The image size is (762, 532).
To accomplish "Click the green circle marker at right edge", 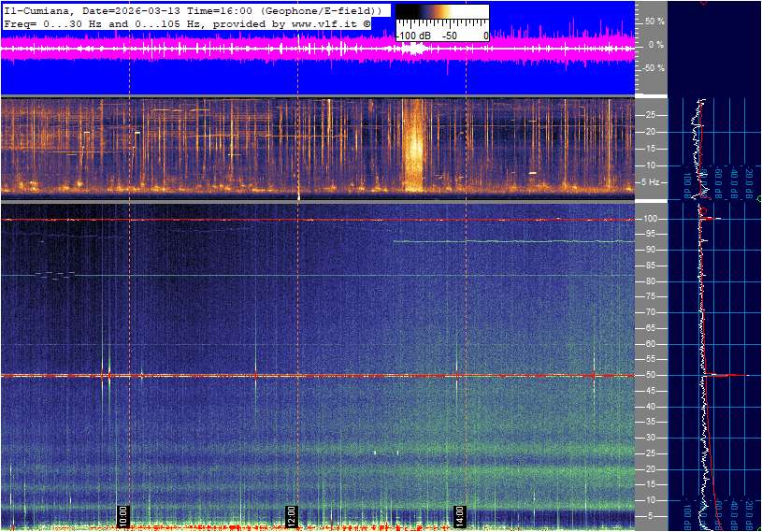I will 758,199.
